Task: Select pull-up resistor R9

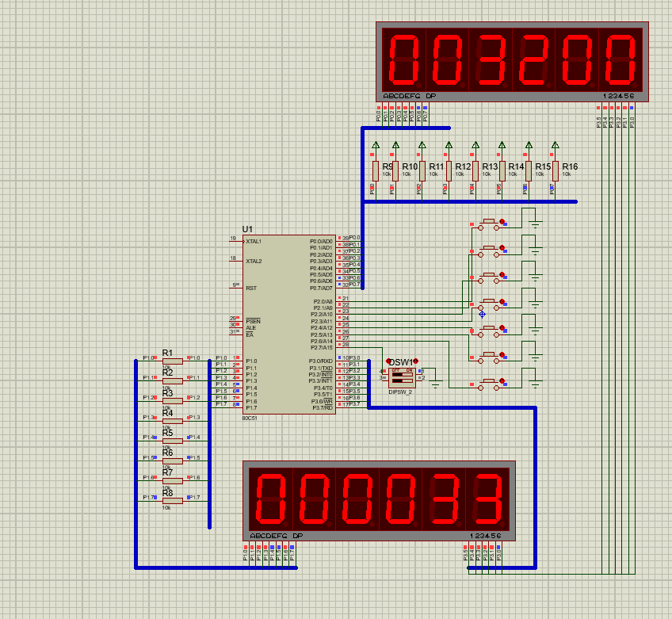Action: 376,171
